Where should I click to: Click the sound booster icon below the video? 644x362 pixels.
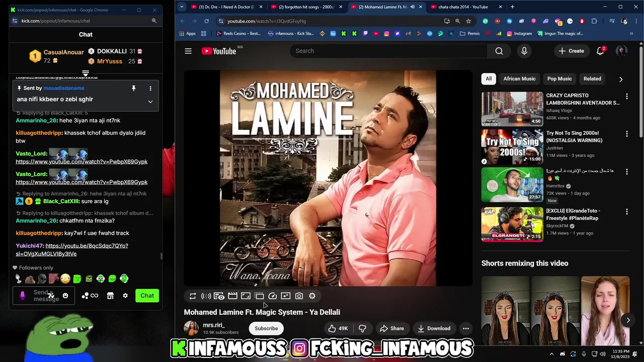[206, 296]
